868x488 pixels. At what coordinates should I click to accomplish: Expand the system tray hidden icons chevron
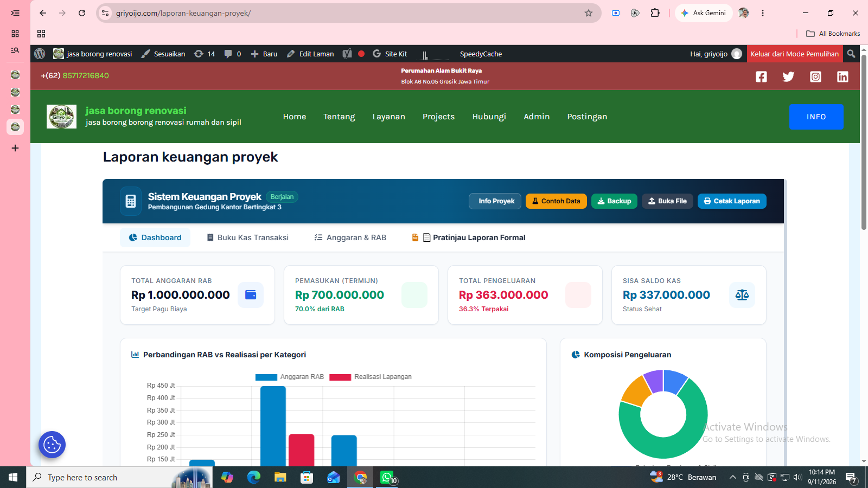(x=732, y=477)
